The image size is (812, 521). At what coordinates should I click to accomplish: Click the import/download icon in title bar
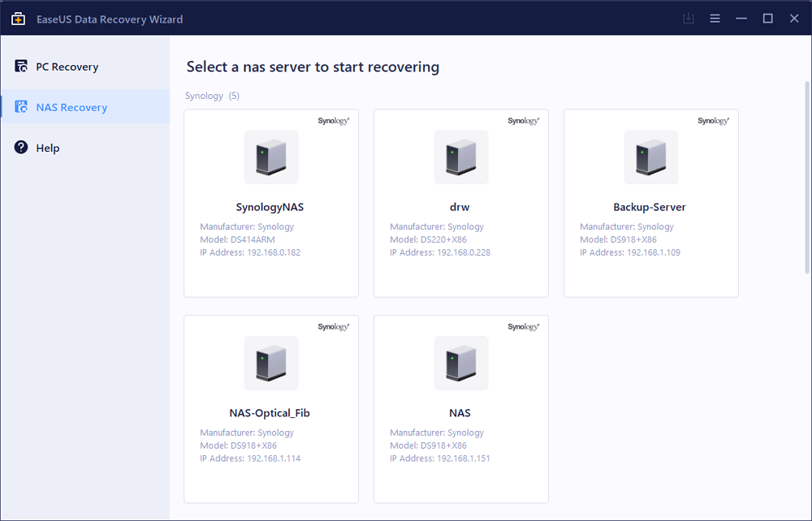tap(689, 18)
